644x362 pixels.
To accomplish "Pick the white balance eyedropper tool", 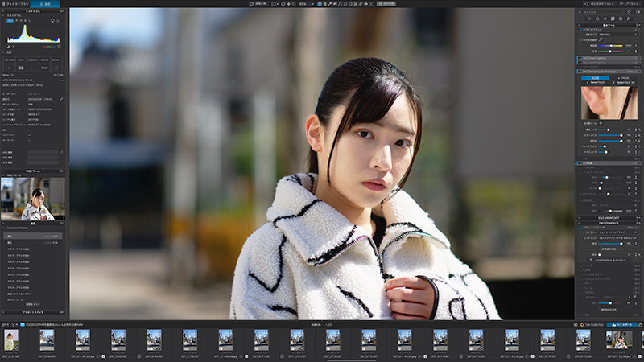I will point(601,39).
